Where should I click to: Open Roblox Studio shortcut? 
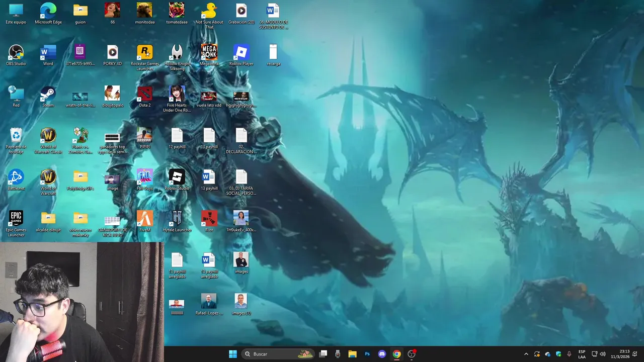tap(177, 180)
